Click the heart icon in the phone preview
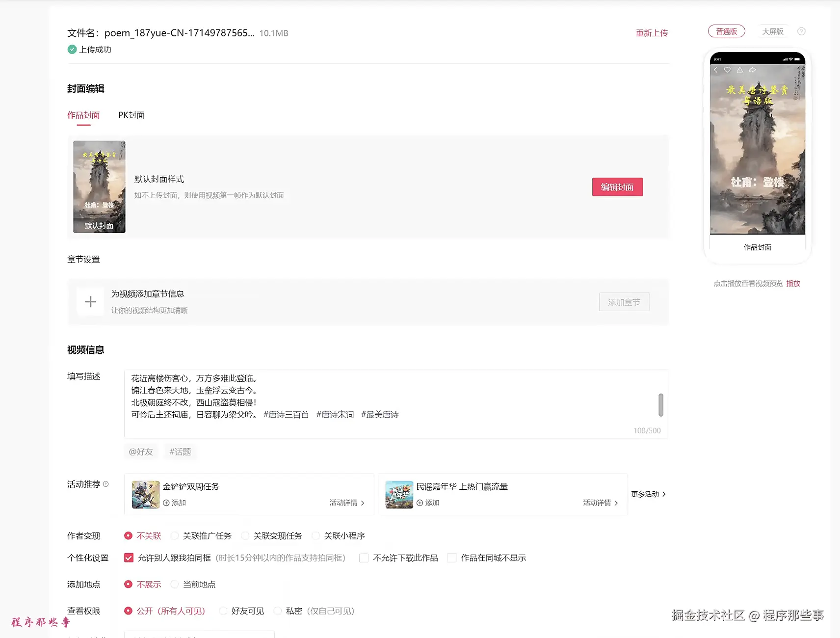 click(727, 70)
